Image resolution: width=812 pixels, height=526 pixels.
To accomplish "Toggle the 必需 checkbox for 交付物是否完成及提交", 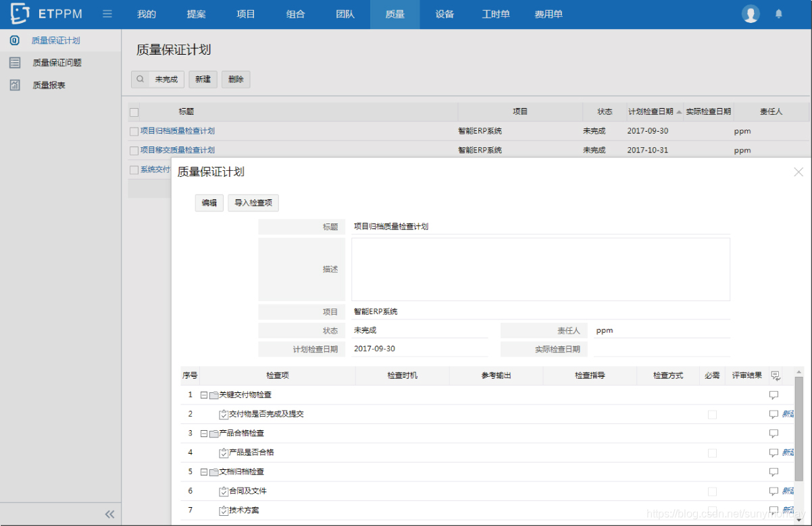I will coord(712,415).
